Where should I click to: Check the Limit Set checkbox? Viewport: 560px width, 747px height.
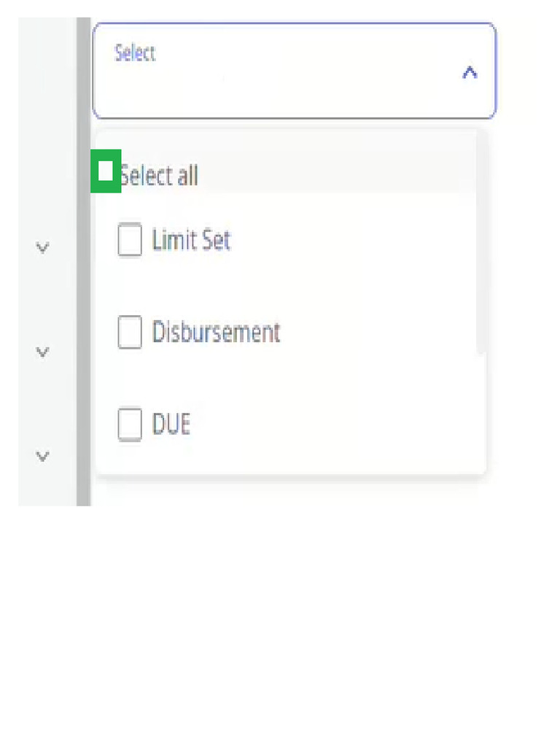click(x=130, y=241)
